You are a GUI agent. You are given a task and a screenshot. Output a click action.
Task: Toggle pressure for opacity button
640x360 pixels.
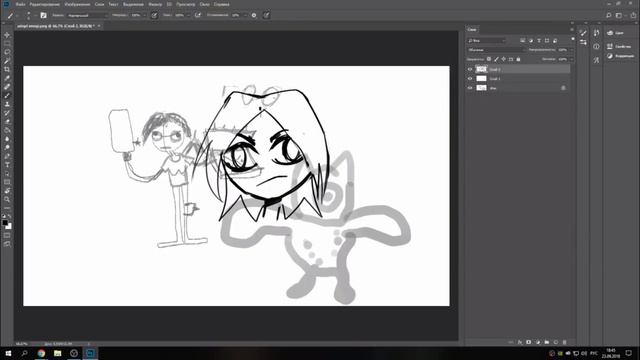(x=154, y=15)
